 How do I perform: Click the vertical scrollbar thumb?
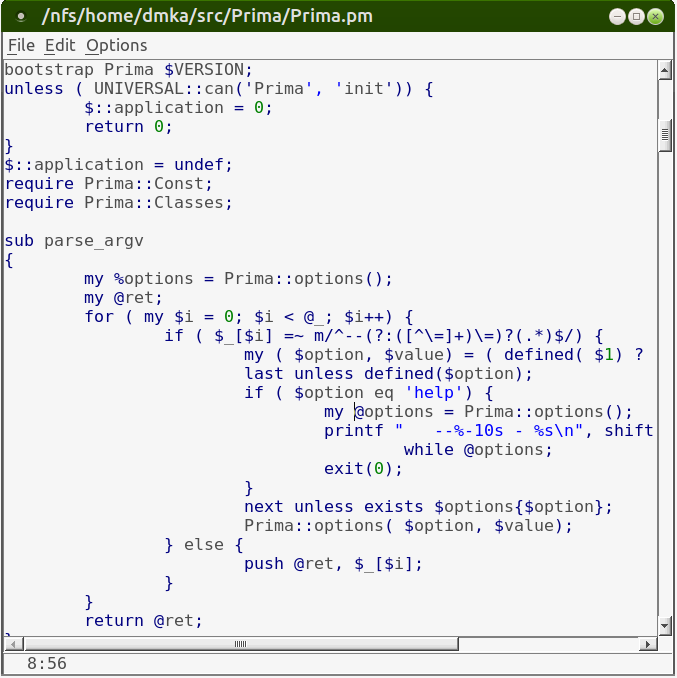pyautogui.click(x=665, y=135)
